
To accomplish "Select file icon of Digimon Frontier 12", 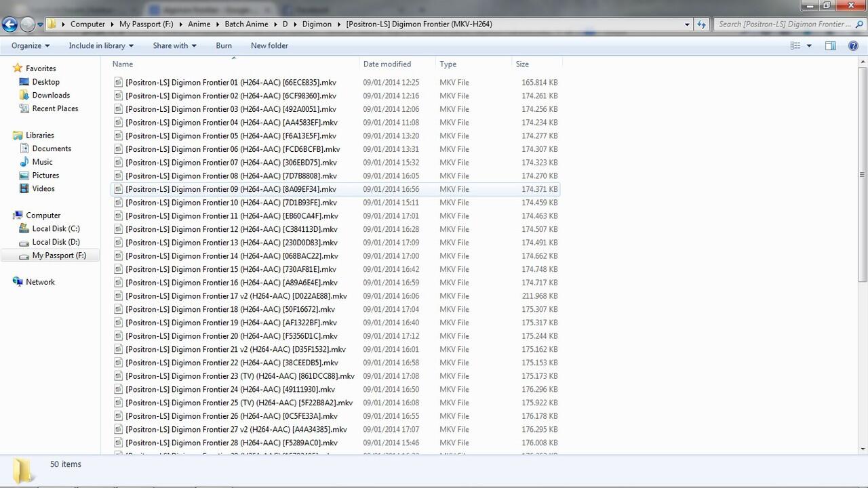I will click(x=119, y=229).
